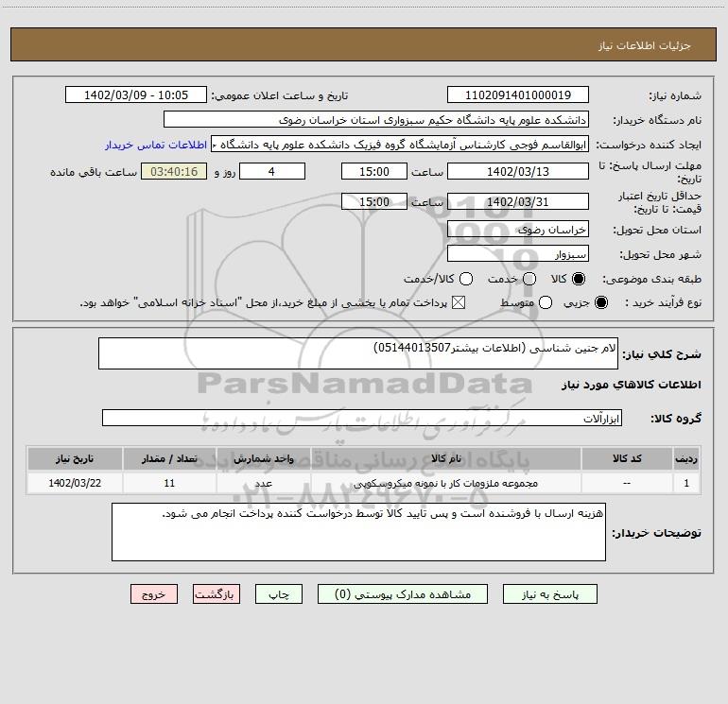The height and width of the screenshot is (704, 728).
Task: Click the واحد شمارش column header
Action: [x=263, y=458]
